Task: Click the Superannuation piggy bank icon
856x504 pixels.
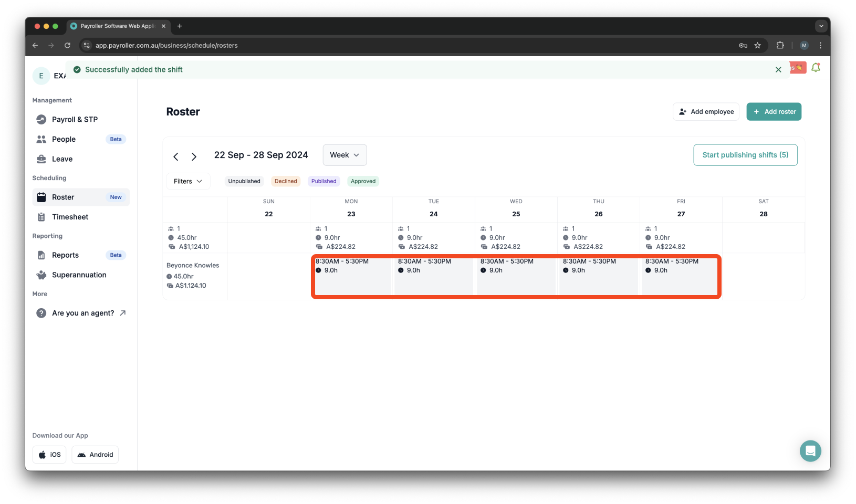Action: (41, 275)
